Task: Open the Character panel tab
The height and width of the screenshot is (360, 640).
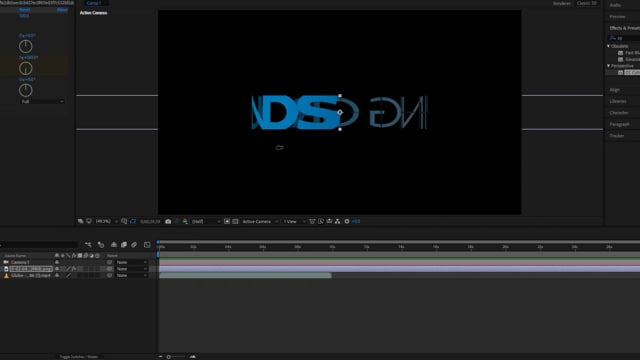Action: (619, 113)
